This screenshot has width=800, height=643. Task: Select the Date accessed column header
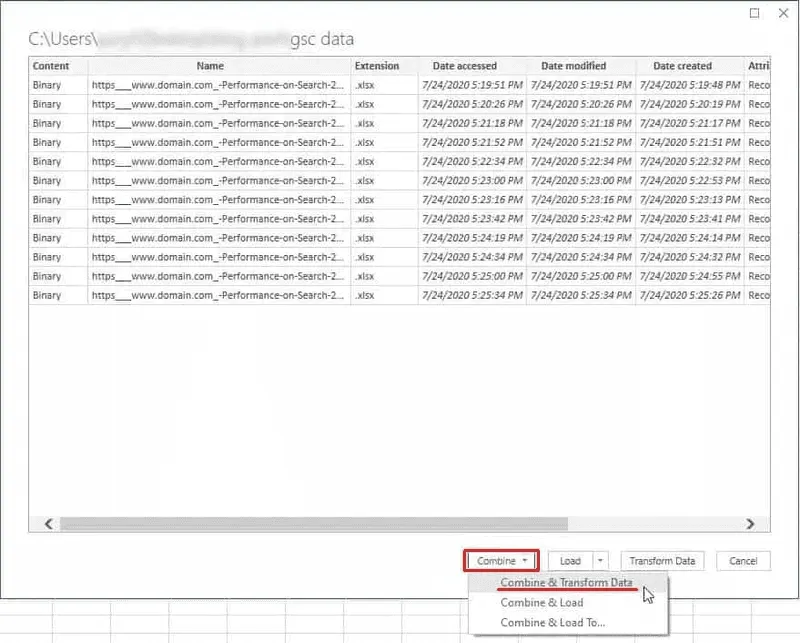pyautogui.click(x=464, y=66)
